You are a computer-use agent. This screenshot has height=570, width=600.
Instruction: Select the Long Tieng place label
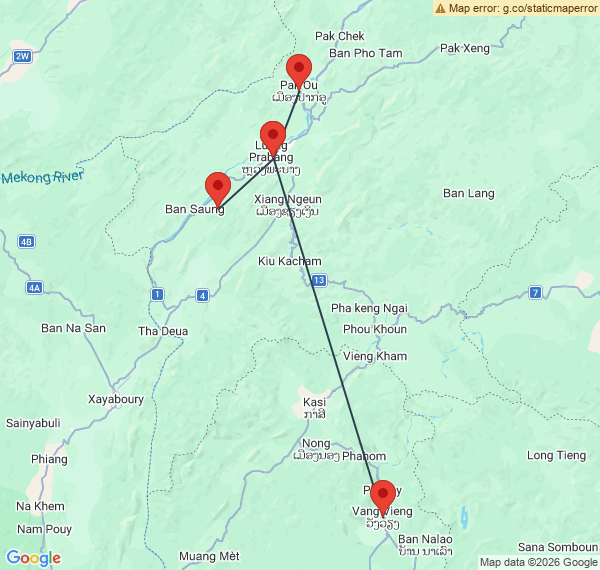pyautogui.click(x=556, y=455)
